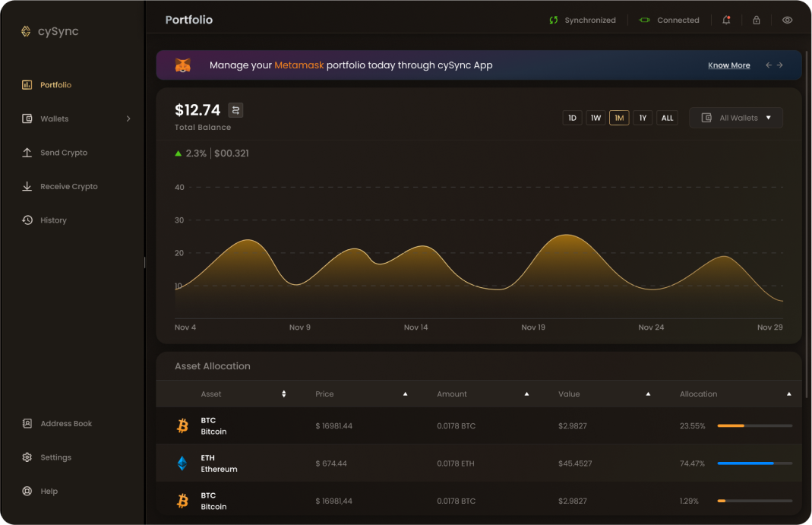The height and width of the screenshot is (525, 812).
Task: Open the All Wallets dropdown
Action: tap(736, 118)
